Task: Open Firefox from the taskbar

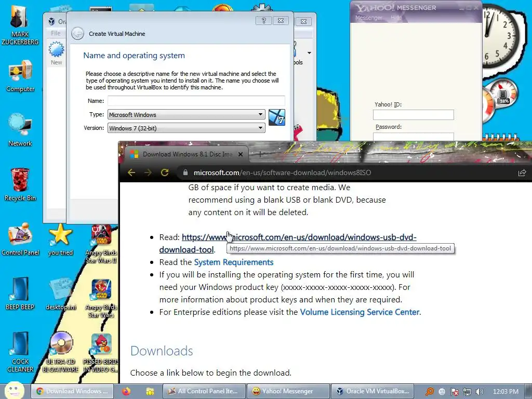Action: coord(126,391)
